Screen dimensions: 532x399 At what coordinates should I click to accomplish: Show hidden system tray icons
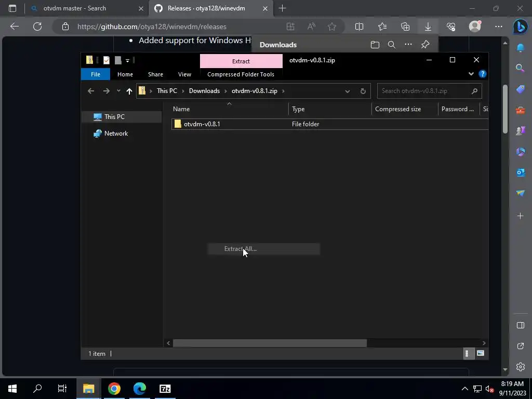(465, 389)
